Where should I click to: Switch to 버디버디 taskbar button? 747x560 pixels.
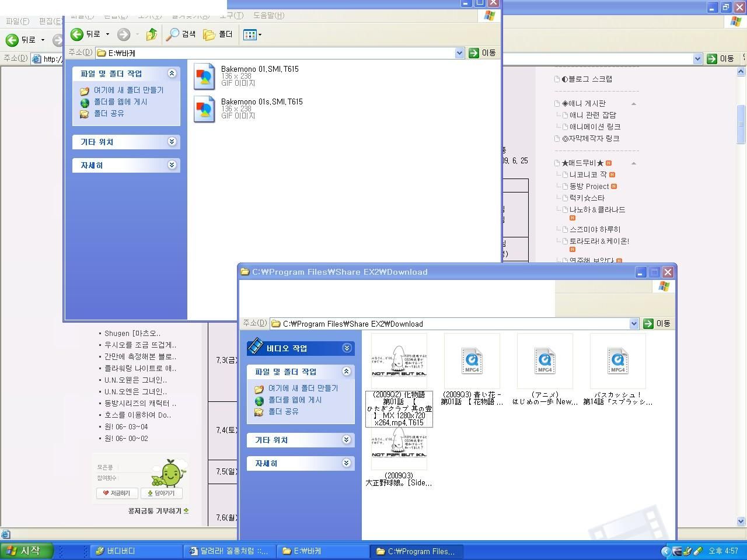click(x=137, y=551)
